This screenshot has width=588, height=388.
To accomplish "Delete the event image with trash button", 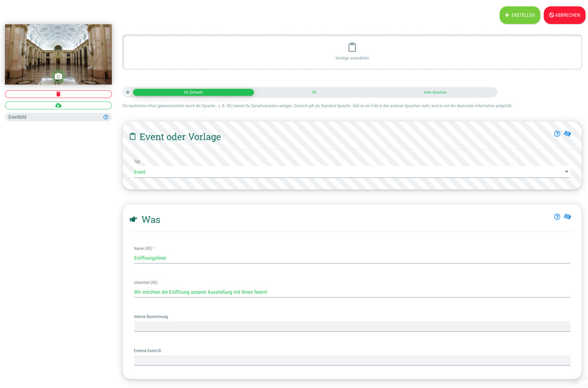I will point(58,94).
